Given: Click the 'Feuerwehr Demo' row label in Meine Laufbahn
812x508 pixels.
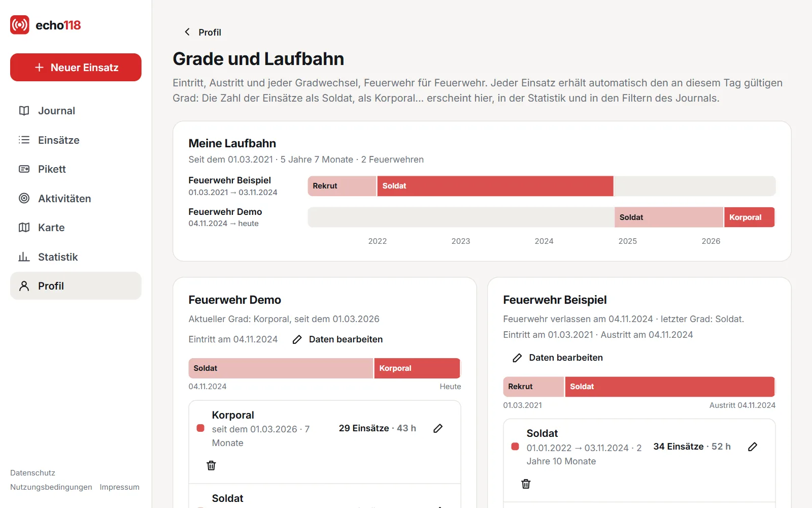Looking at the screenshot, I should pos(225,212).
